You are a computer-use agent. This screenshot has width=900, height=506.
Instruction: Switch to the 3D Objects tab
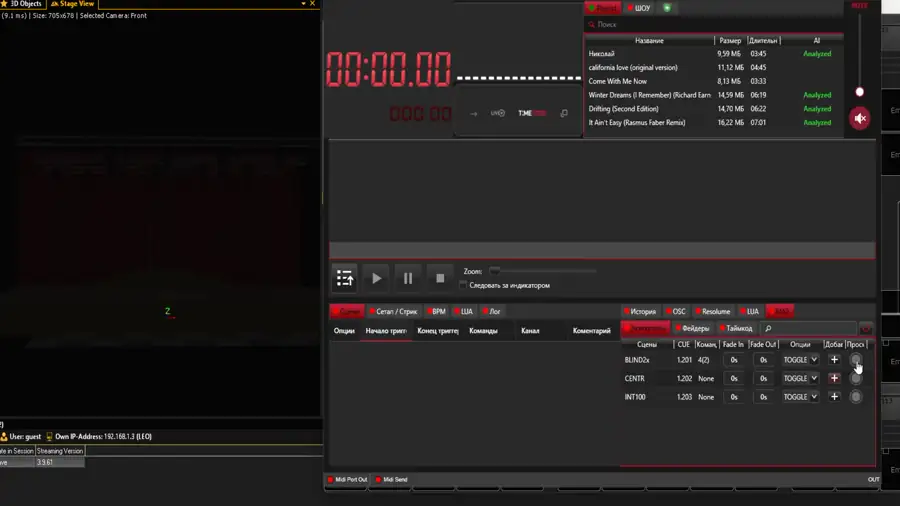(22, 3)
